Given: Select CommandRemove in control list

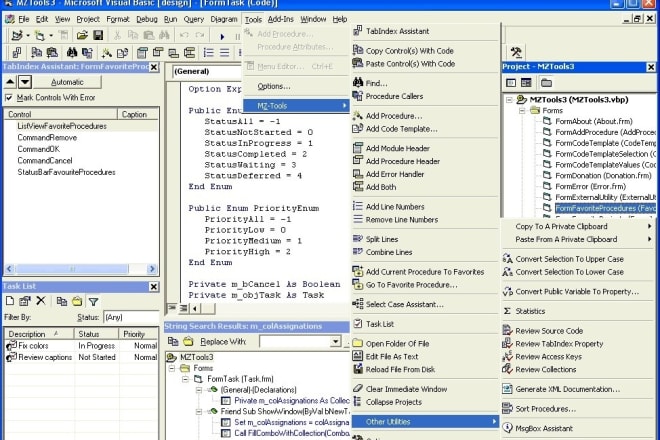Looking at the screenshot, I should tap(47, 138).
